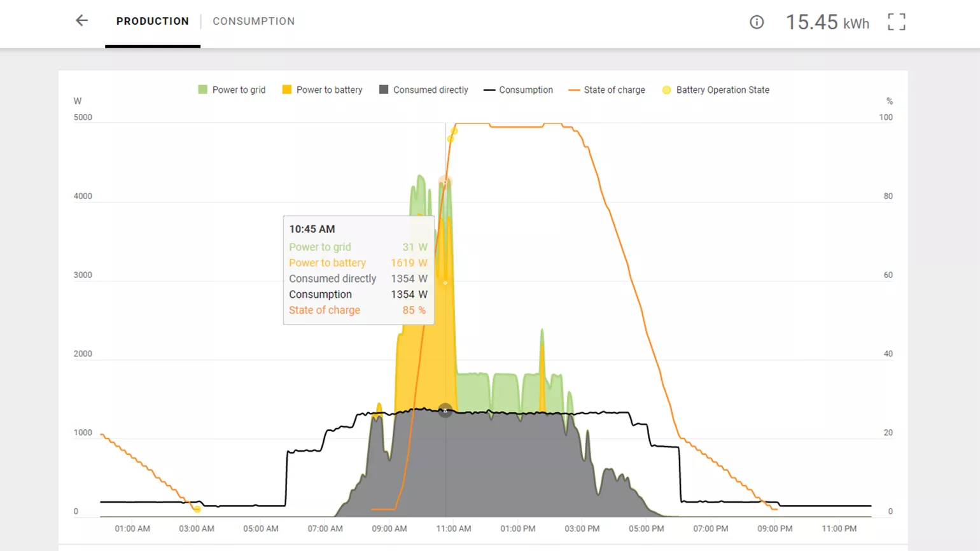Toggle State of charge legend label
Screen dimensions: 980x551
(x=614, y=90)
